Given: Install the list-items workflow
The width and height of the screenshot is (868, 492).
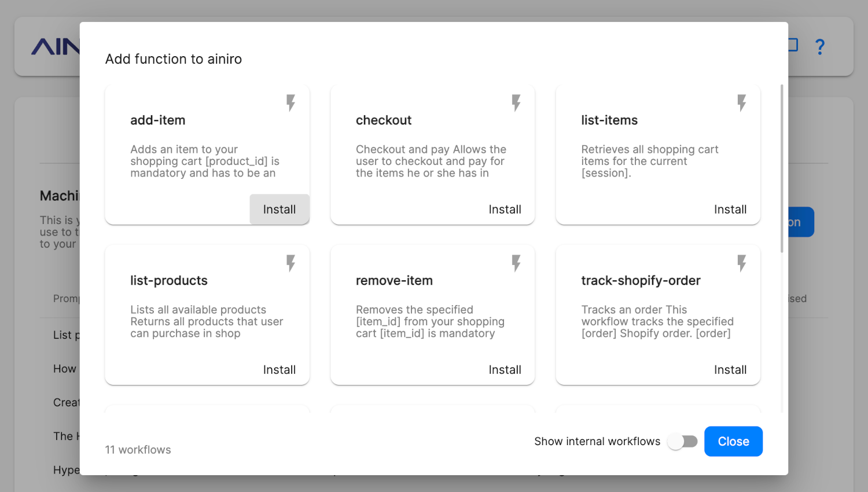Looking at the screenshot, I should click(730, 210).
